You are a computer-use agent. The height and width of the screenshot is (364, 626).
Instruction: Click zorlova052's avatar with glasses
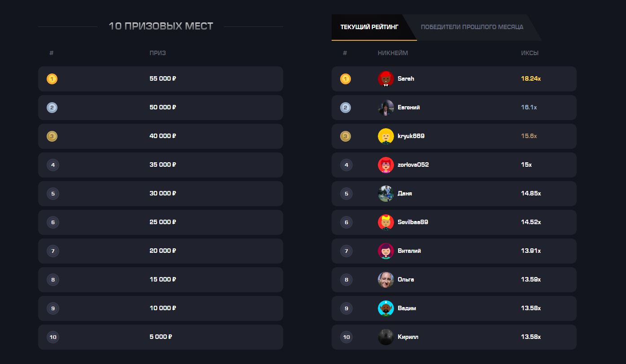click(x=386, y=165)
